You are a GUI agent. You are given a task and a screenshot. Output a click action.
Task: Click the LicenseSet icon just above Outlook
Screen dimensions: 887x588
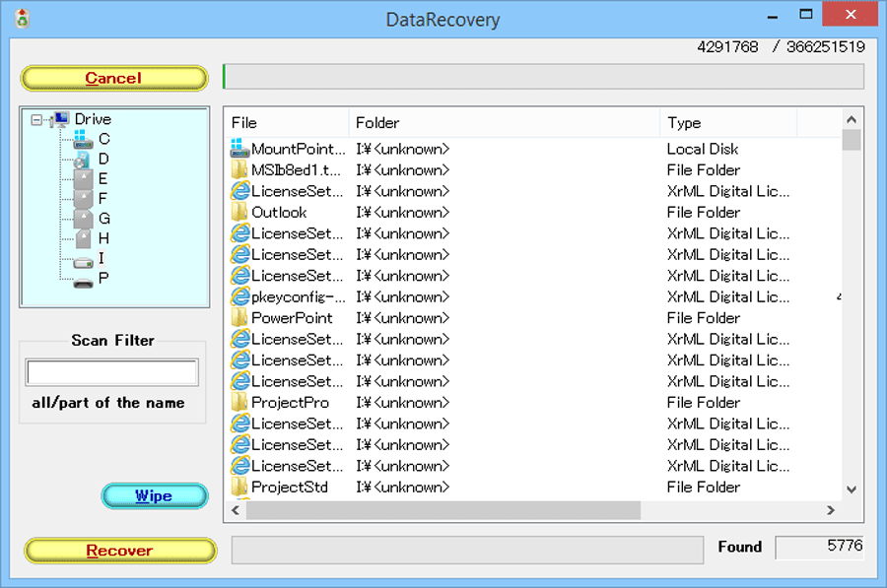click(239, 190)
